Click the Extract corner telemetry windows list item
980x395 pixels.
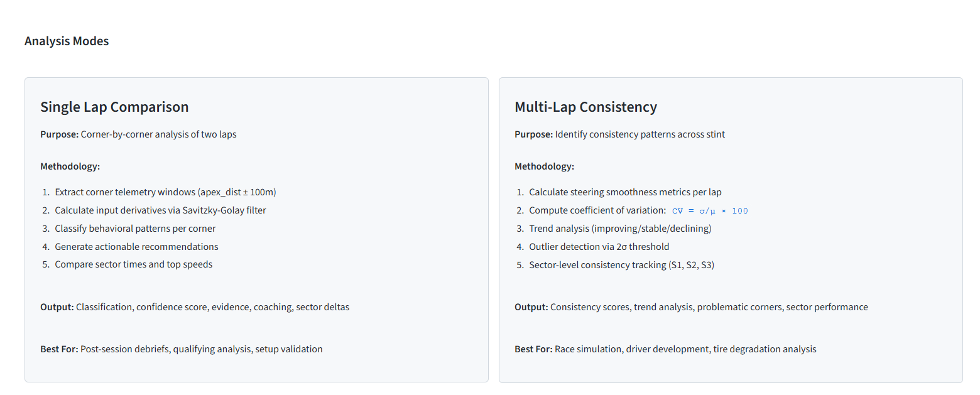click(x=165, y=192)
